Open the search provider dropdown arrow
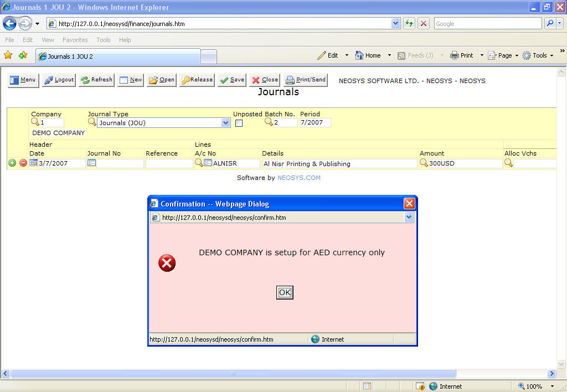This screenshot has height=392, width=567. (x=559, y=23)
